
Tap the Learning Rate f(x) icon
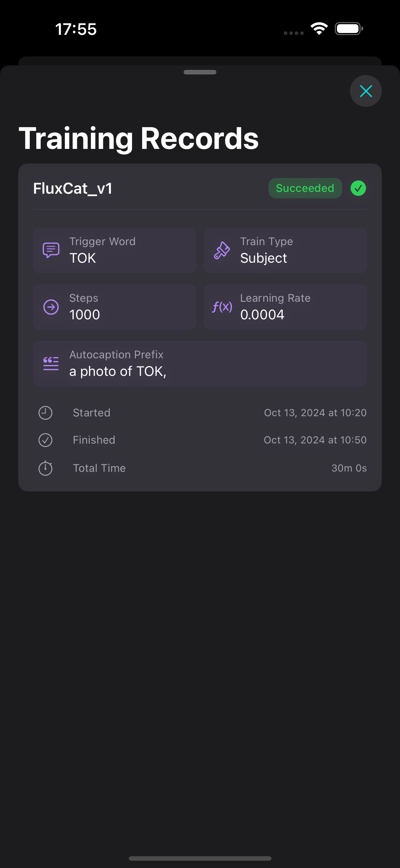(222, 307)
